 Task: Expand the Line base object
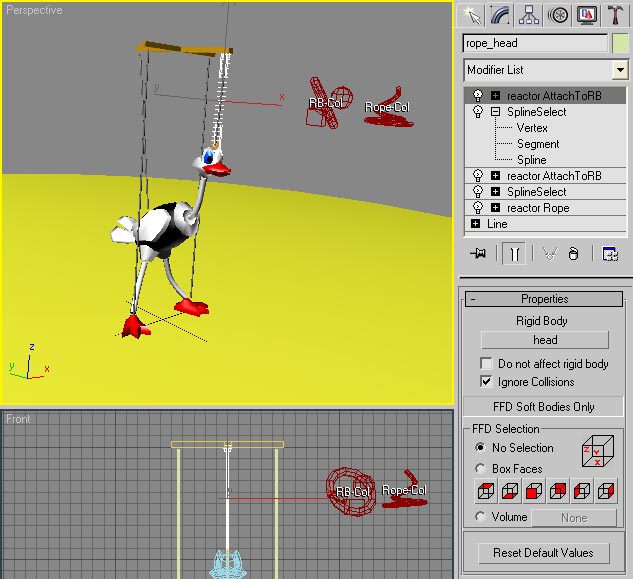tap(475, 224)
